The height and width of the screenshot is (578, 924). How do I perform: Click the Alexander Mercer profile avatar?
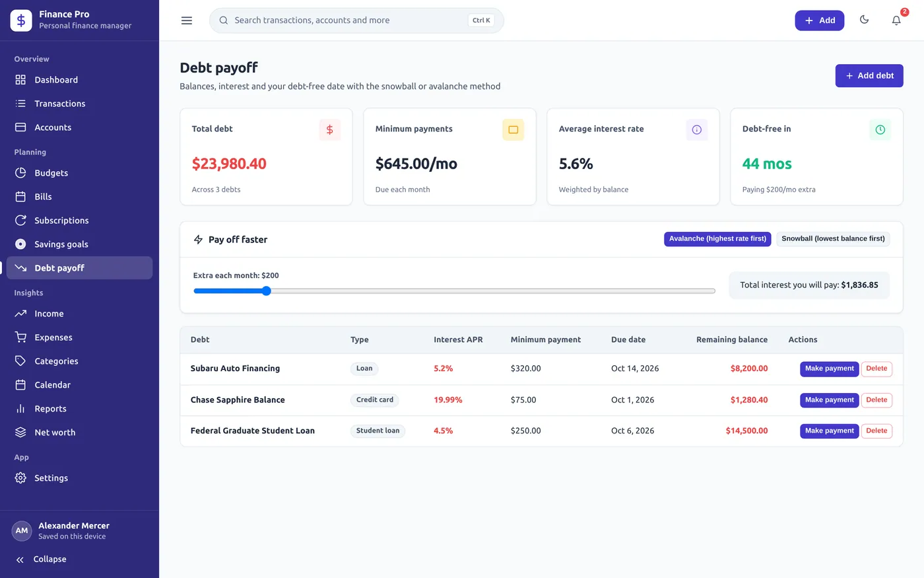point(22,530)
